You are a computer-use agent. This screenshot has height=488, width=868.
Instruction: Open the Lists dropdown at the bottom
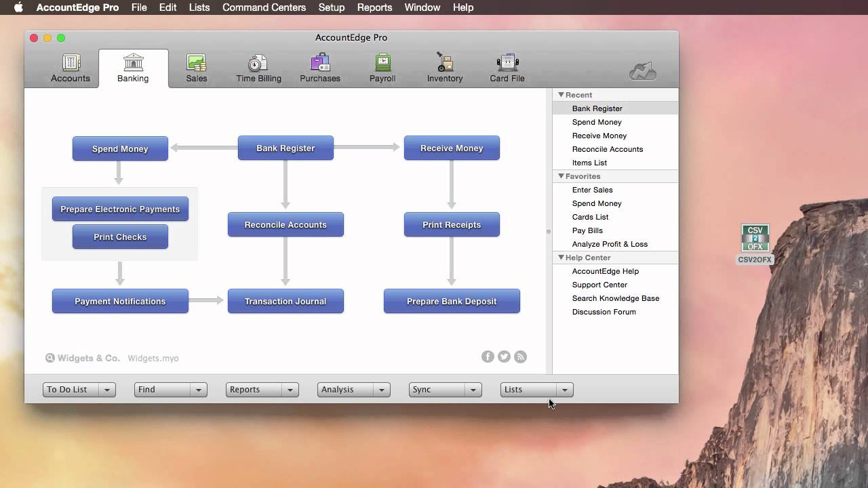(537, 390)
